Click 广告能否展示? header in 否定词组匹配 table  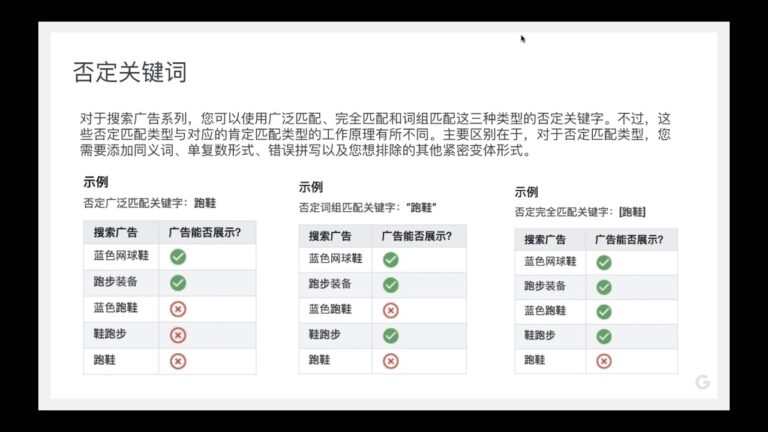point(419,237)
